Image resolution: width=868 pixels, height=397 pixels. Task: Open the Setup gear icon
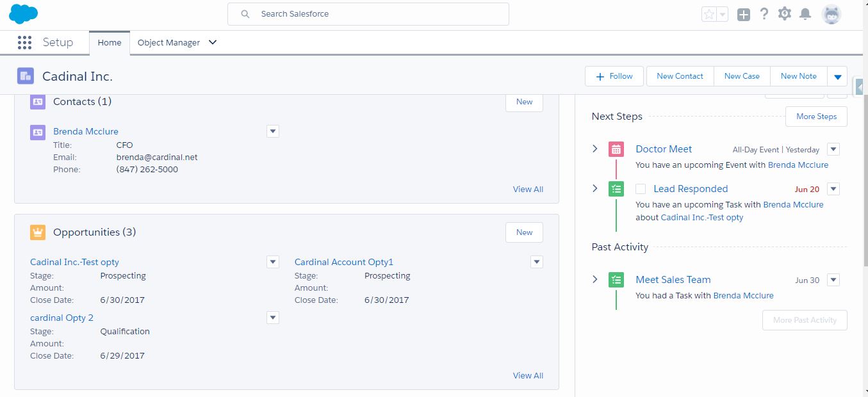(x=785, y=14)
